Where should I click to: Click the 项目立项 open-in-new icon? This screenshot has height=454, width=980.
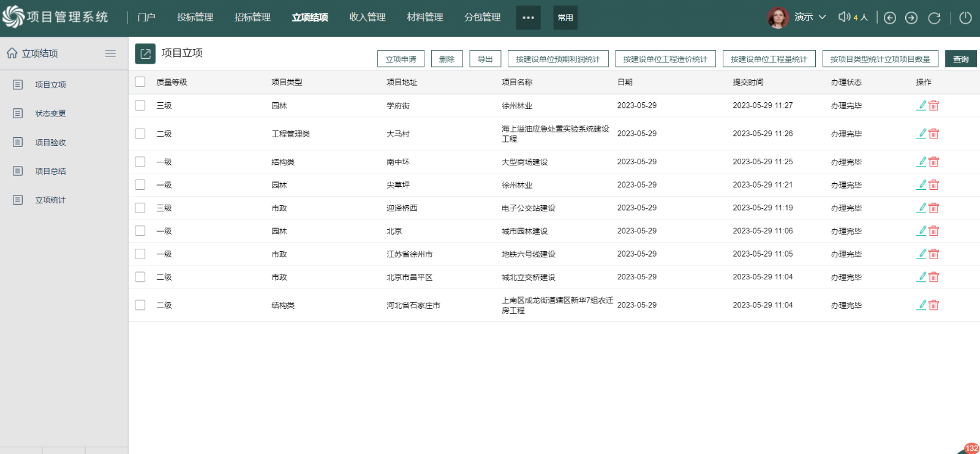[x=145, y=54]
